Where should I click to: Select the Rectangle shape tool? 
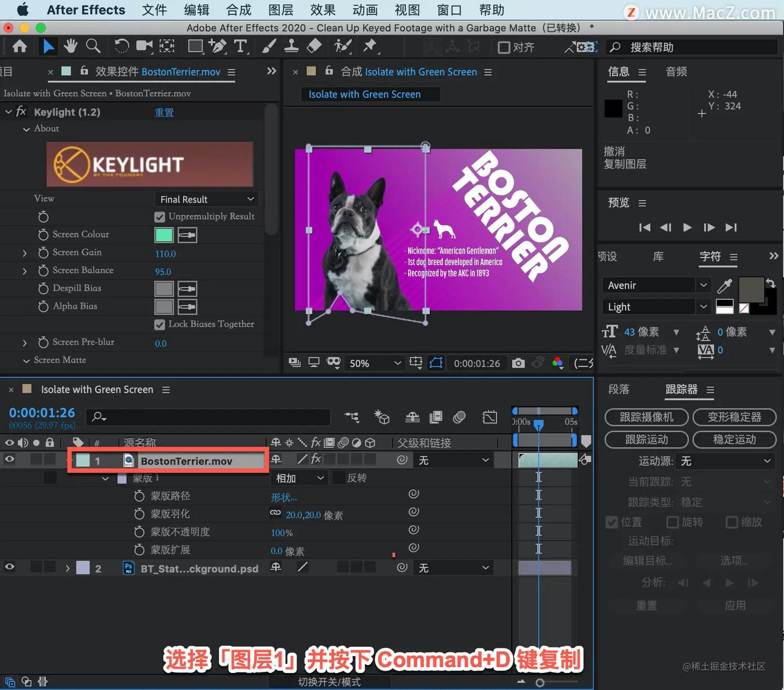[195, 47]
